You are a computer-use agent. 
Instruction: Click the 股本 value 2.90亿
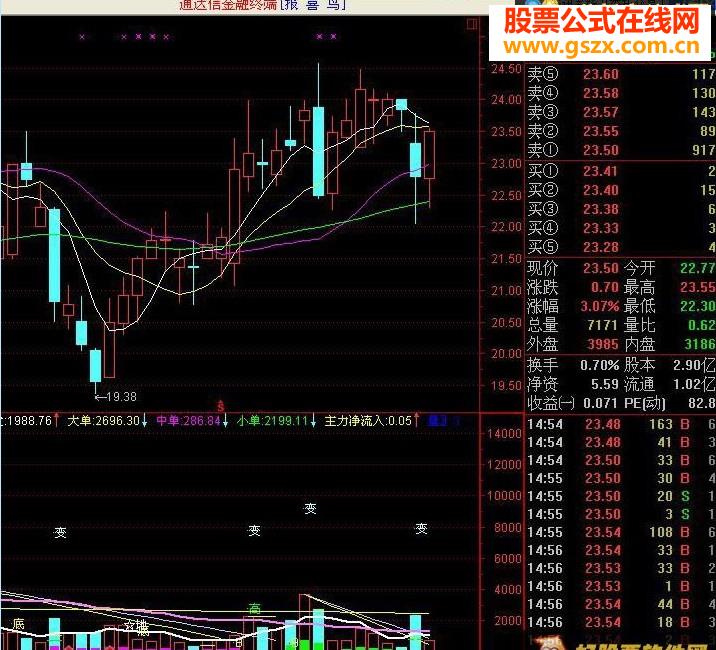pyautogui.click(x=694, y=365)
